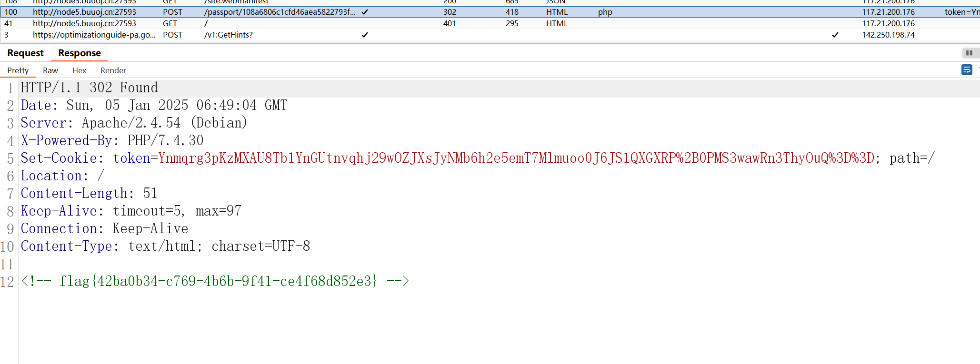
Task: Click the params checkmark in GetHints row
Action: (x=365, y=35)
